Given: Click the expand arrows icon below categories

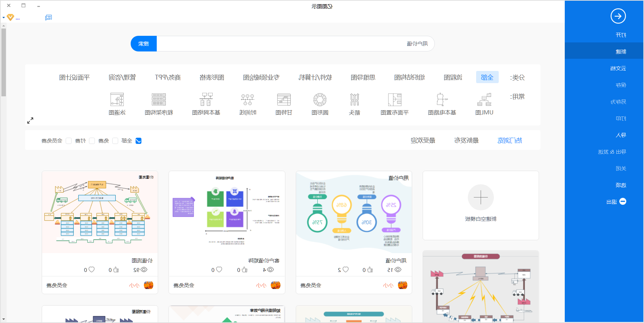Looking at the screenshot, I should pyautogui.click(x=30, y=120).
